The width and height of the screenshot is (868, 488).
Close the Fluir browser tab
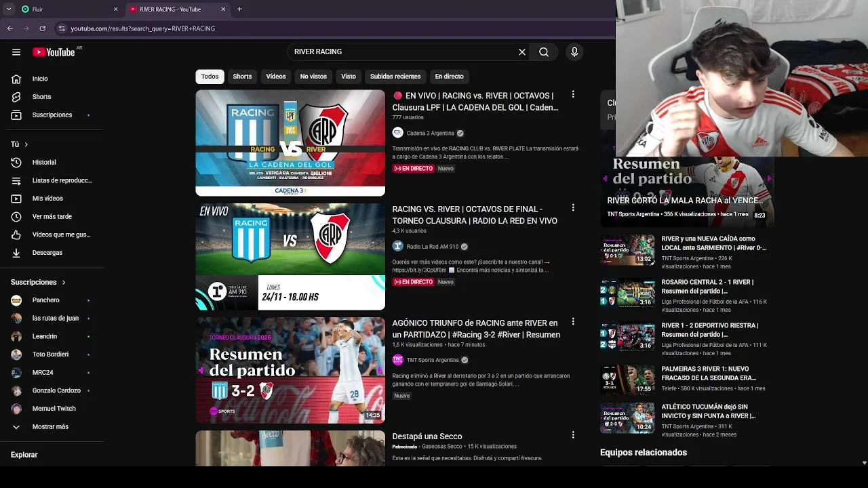click(115, 9)
